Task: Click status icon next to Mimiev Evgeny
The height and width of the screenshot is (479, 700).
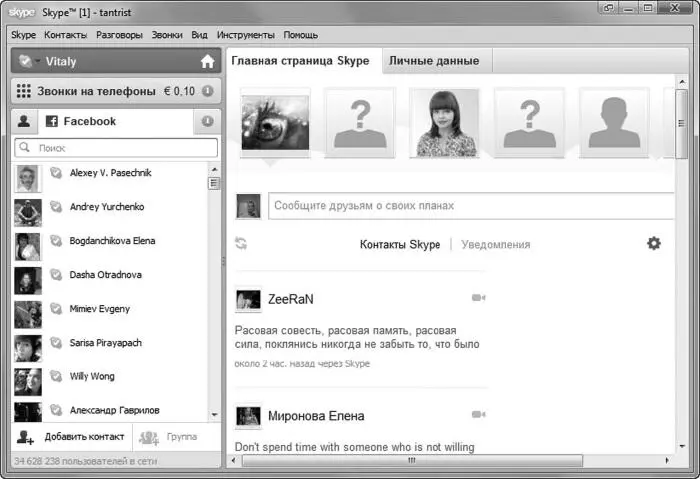Action: [x=56, y=308]
